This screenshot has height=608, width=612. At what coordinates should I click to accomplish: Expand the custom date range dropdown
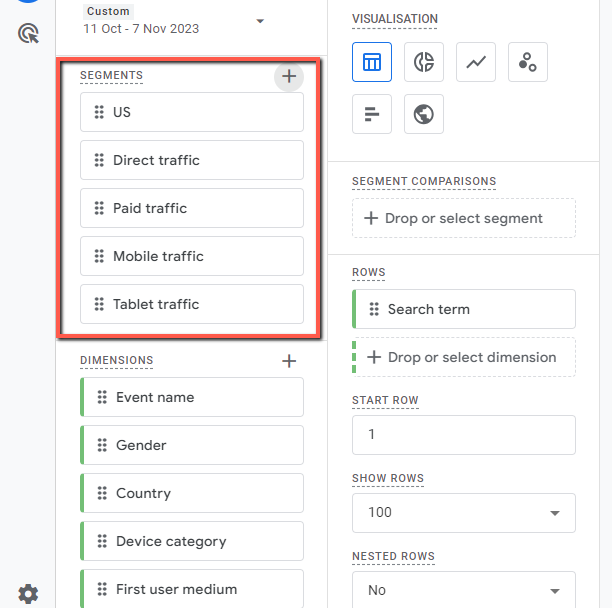(260, 21)
